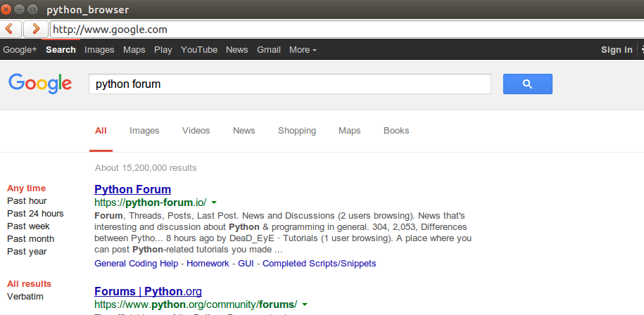Screen dimensions: 644x315
Task: Select the Verbatim results option
Action: pyautogui.click(x=25, y=297)
